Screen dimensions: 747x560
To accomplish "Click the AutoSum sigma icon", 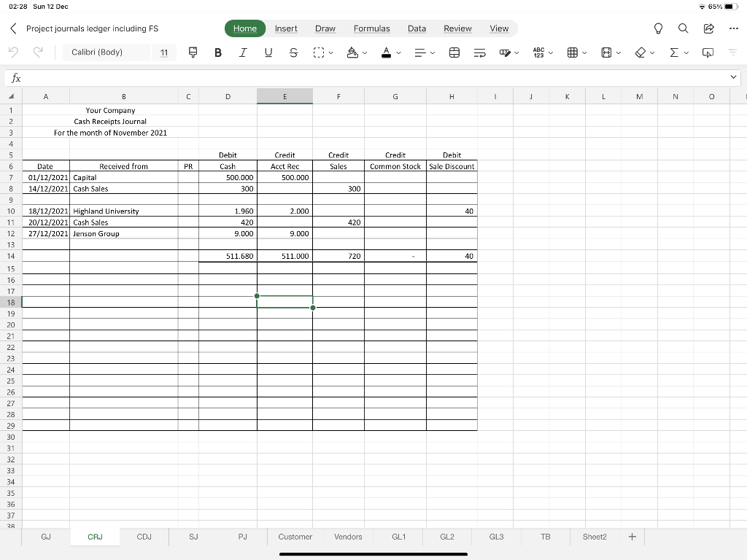I will 674,52.
